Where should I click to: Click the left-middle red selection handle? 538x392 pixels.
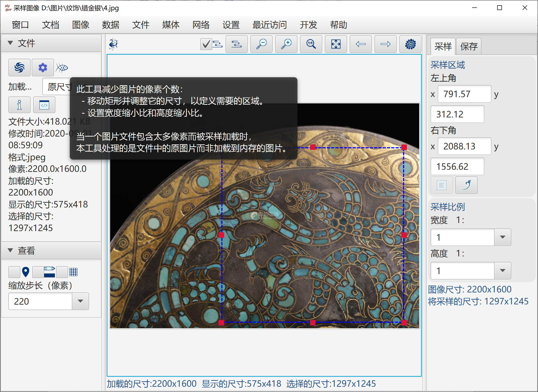pos(221,235)
